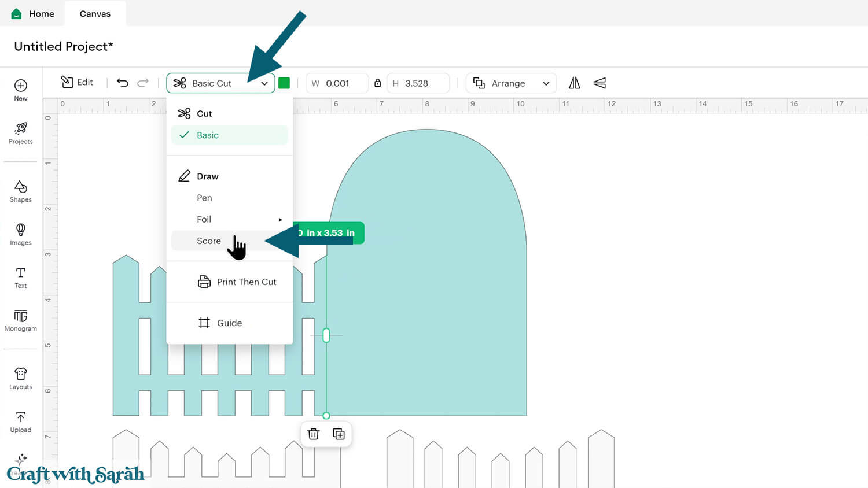The width and height of the screenshot is (868, 488).
Task: Open the Monogram tool
Action: 21,320
